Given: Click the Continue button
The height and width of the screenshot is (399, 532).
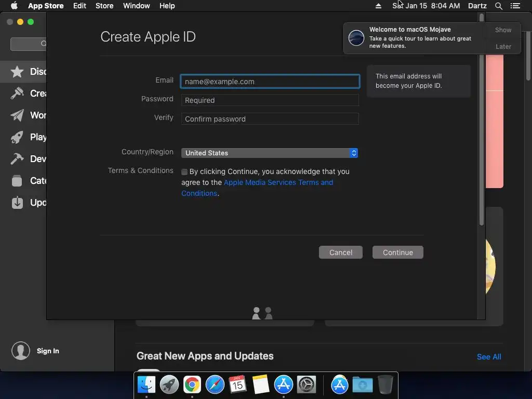Looking at the screenshot, I should [x=397, y=252].
